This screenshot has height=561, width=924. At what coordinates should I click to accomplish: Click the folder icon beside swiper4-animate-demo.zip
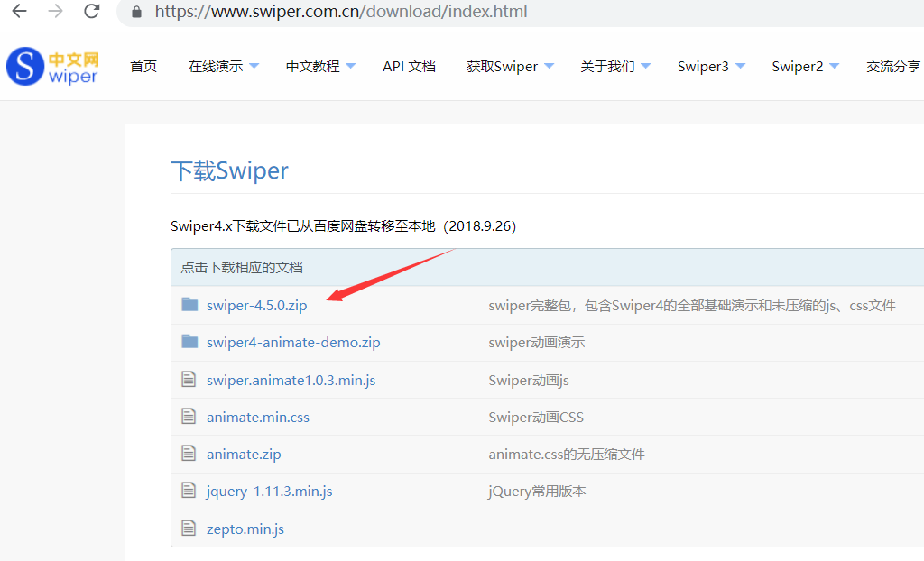click(x=189, y=342)
